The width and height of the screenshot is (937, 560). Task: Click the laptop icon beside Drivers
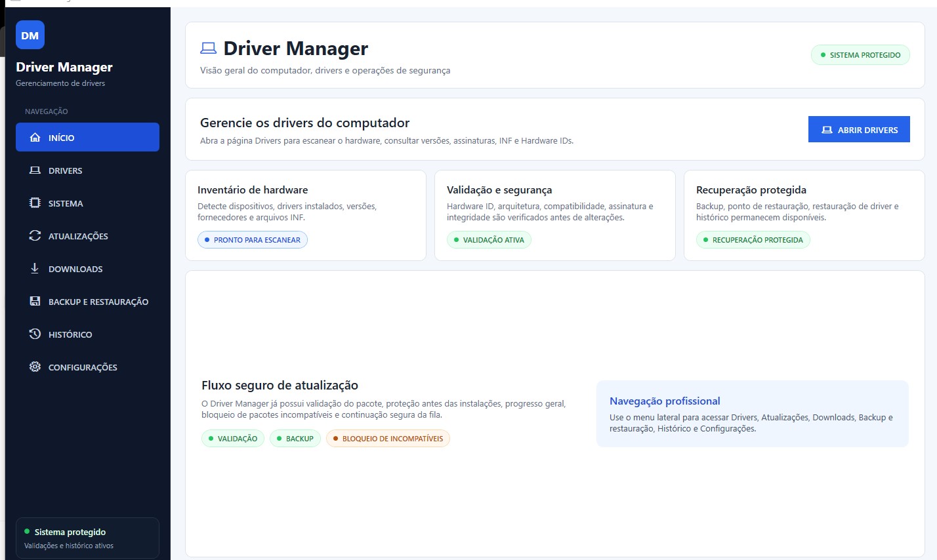pyautogui.click(x=35, y=170)
